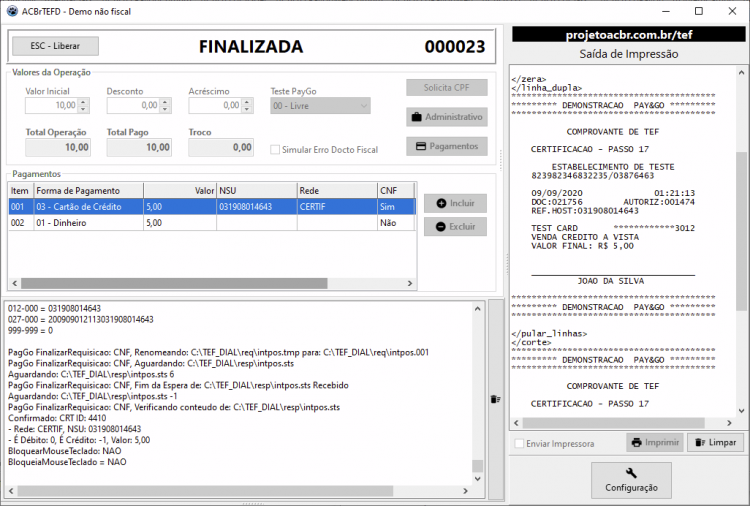The width and height of the screenshot is (750, 506).
Task: Enable Simular Erro Docto Fiscal checkbox
Action: point(275,150)
